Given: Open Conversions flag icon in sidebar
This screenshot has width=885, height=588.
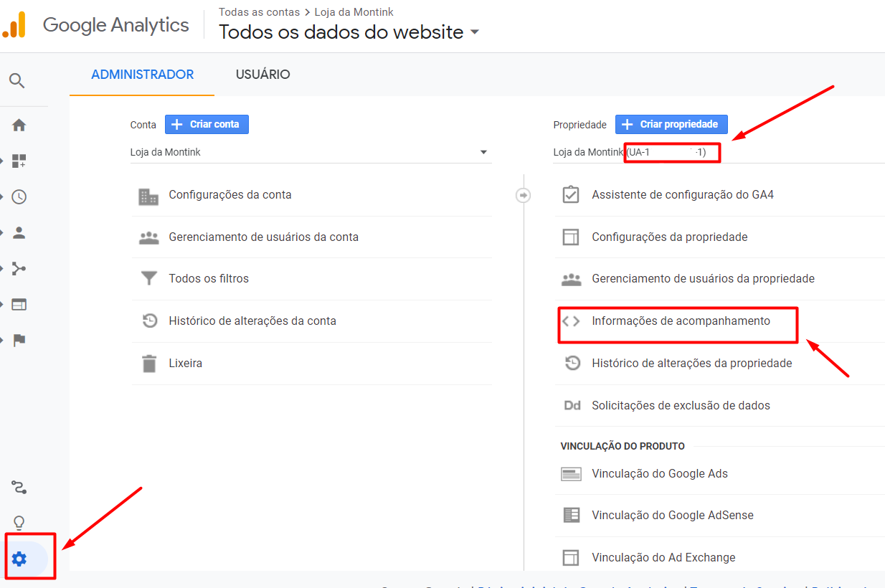Looking at the screenshot, I should [19, 340].
